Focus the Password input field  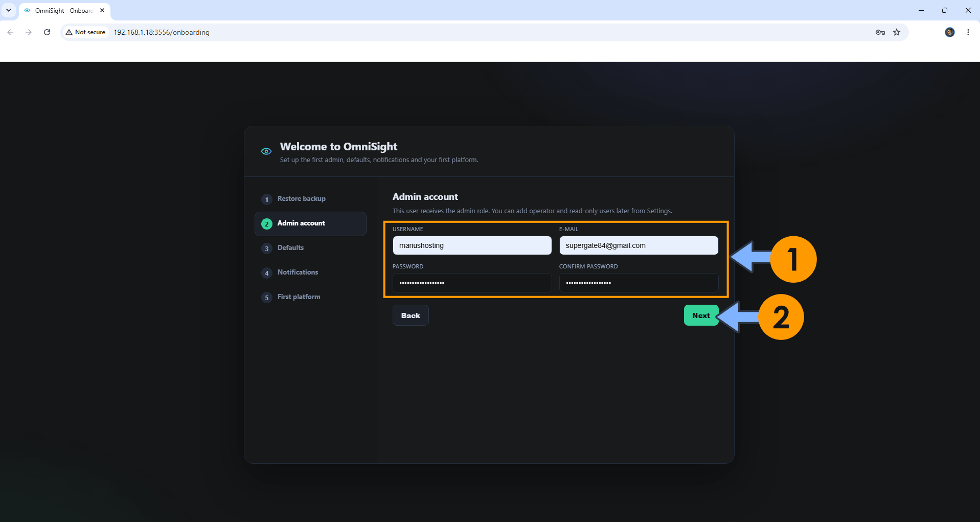pyautogui.click(x=472, y=283)
